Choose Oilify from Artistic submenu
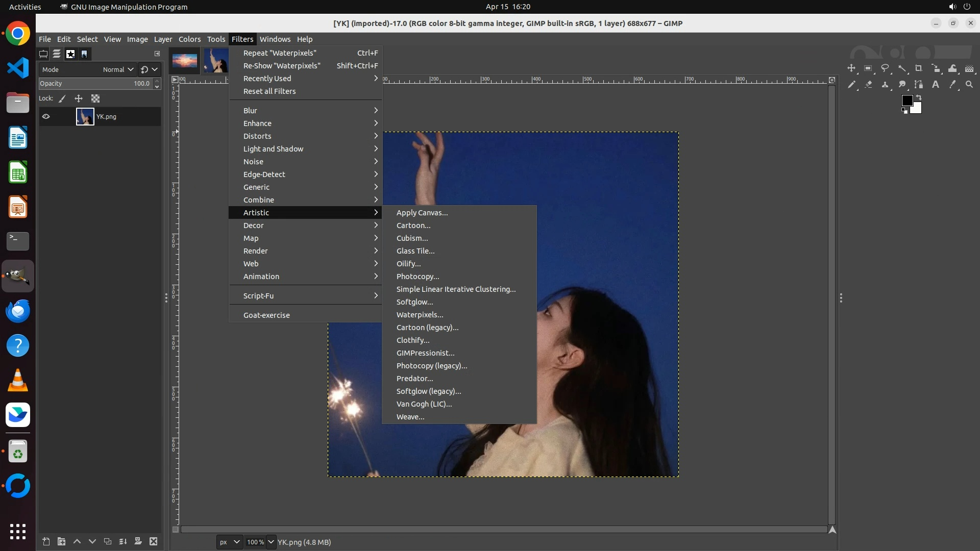This screenshot has width=980, height=551. tap(408, 264)
